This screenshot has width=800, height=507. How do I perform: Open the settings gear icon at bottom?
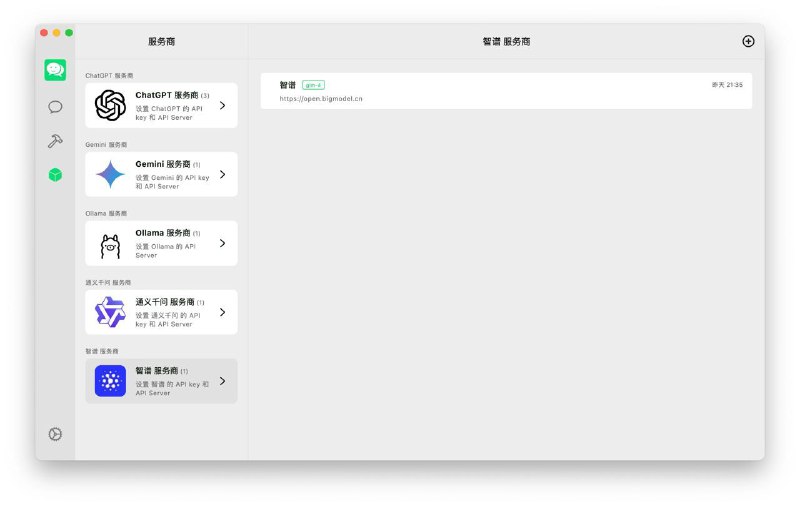(x=55, y=434)
